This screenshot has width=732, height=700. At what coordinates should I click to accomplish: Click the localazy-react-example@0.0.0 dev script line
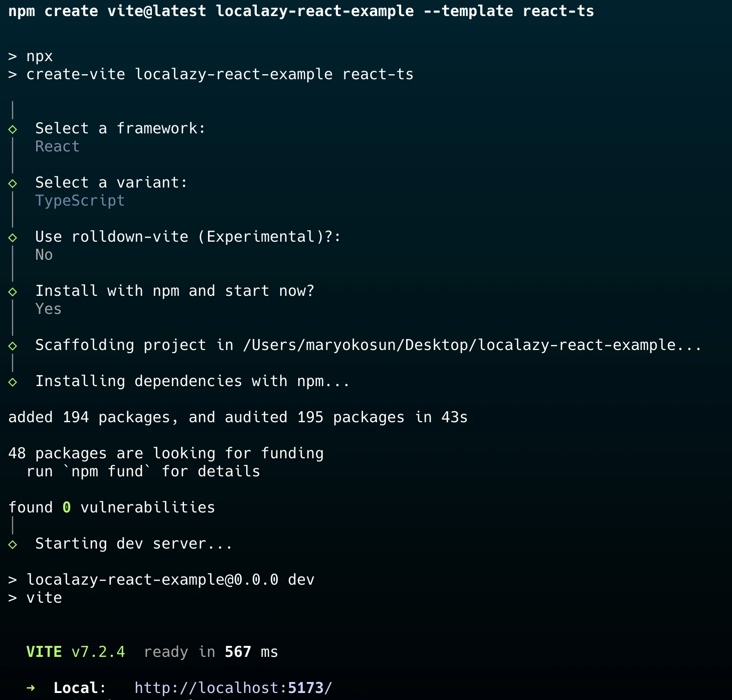pyautogui.click(x=170, y=580)
